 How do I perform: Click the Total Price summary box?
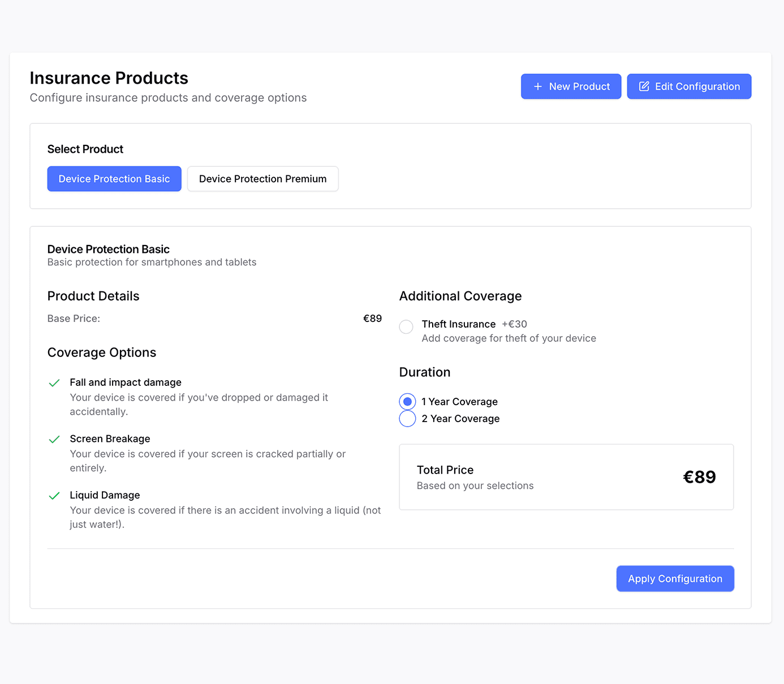[566, 477]
